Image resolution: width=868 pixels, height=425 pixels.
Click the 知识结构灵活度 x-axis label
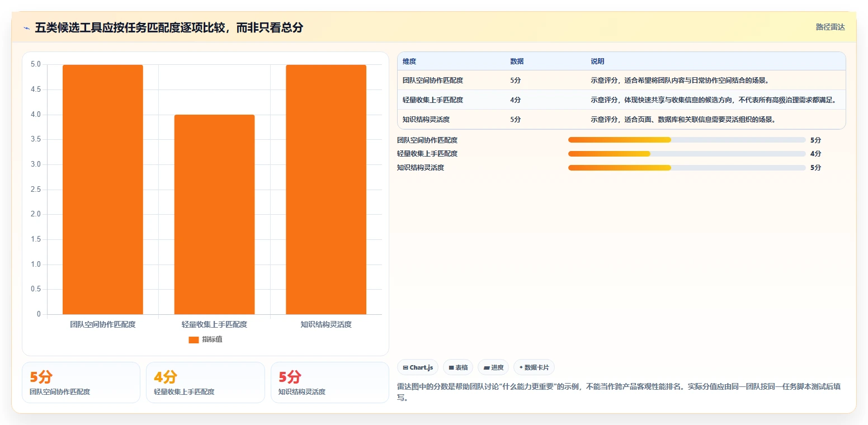(x=326, y=324)
